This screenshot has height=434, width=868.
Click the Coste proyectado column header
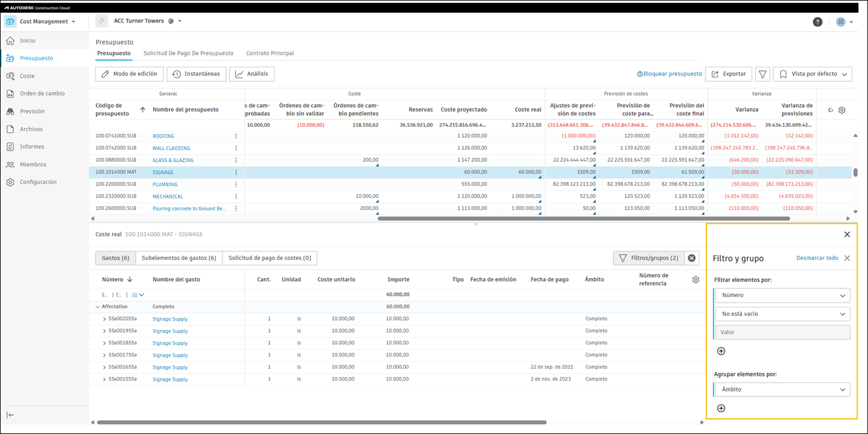click(x=464, y=110)
